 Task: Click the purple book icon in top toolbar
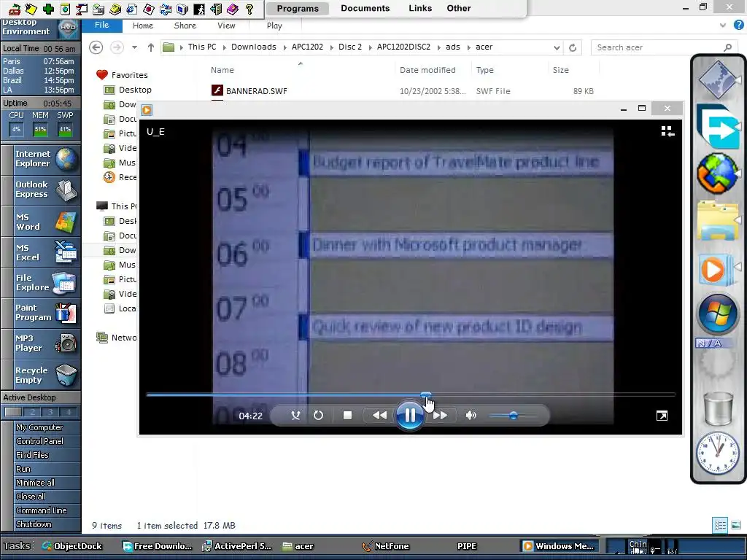233,9
